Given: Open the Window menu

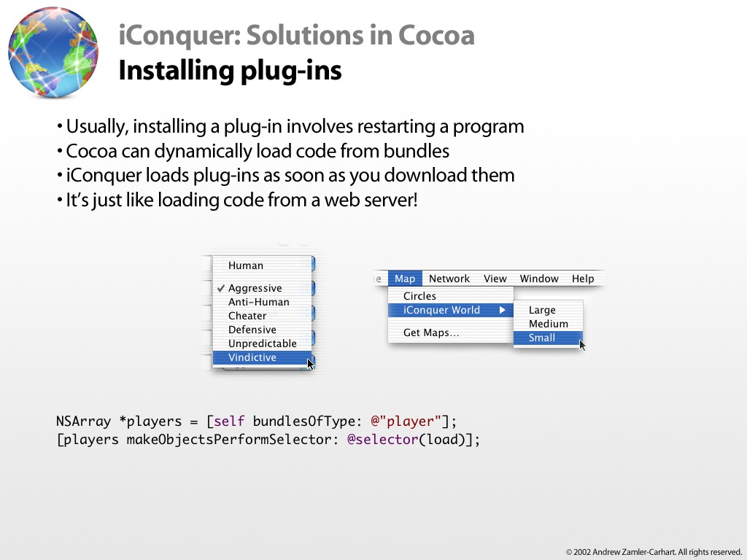Looking at the screenshot, I should [539, 279].
